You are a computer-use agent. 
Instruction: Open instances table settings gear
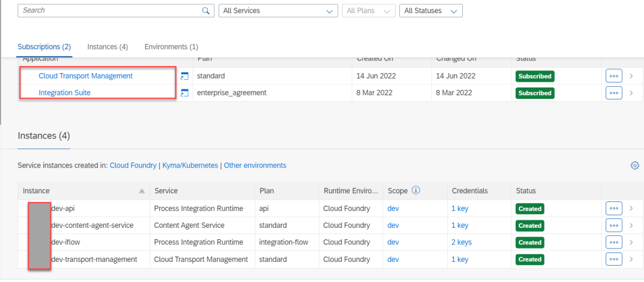(635, 166)
